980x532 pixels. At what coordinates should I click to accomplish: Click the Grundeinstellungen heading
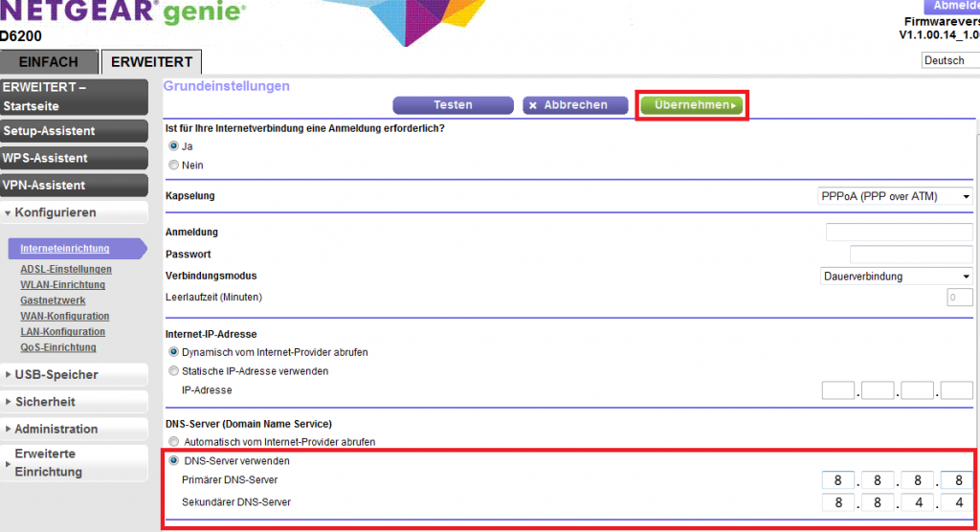pos(226,86)
